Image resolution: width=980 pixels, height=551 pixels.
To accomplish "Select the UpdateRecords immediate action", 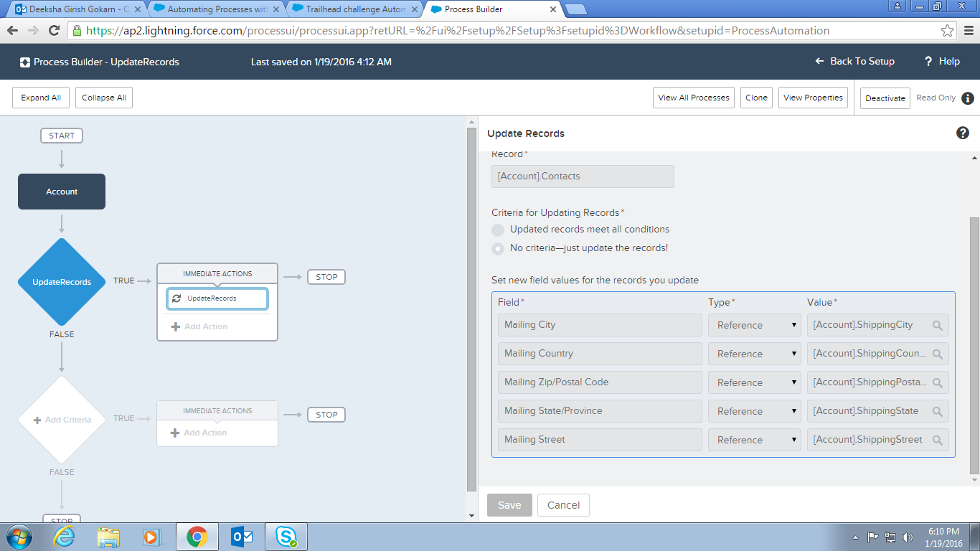I will (x=217, y=298).
